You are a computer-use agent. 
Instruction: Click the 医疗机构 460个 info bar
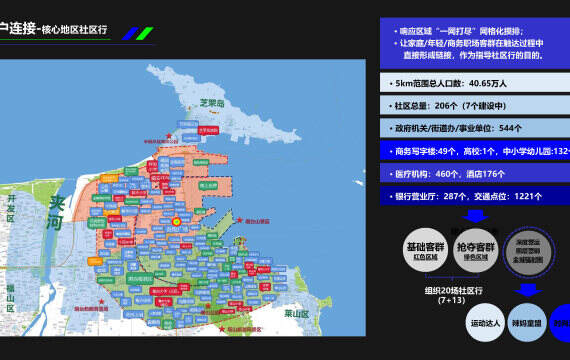pos(475,174)
